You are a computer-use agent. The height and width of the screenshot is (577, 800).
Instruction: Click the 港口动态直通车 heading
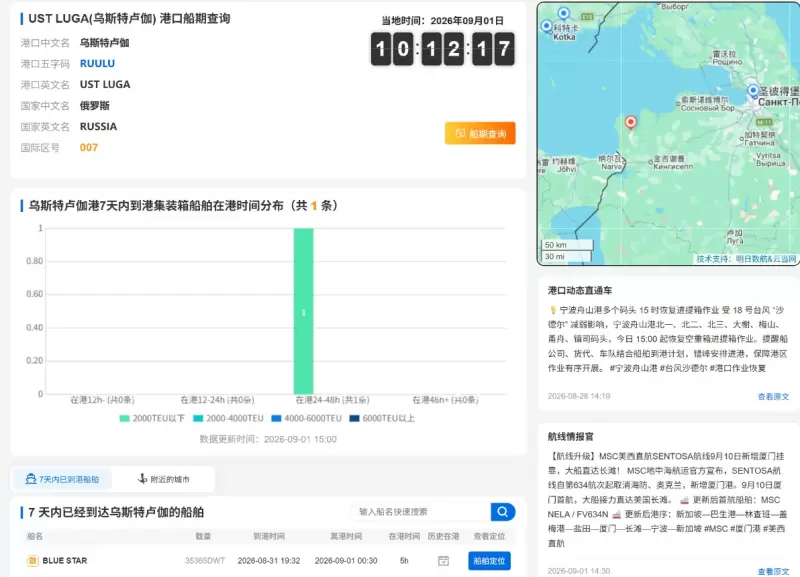point(580,290)
